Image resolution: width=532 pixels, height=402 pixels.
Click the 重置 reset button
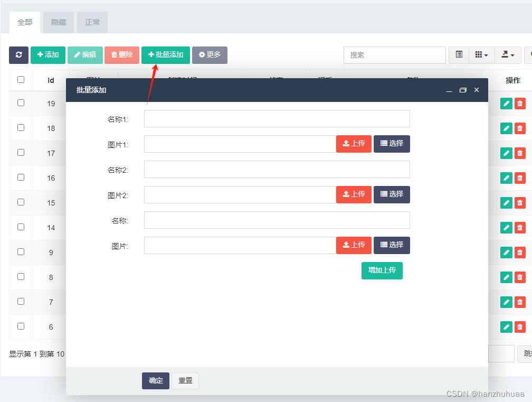click(185, 381)
